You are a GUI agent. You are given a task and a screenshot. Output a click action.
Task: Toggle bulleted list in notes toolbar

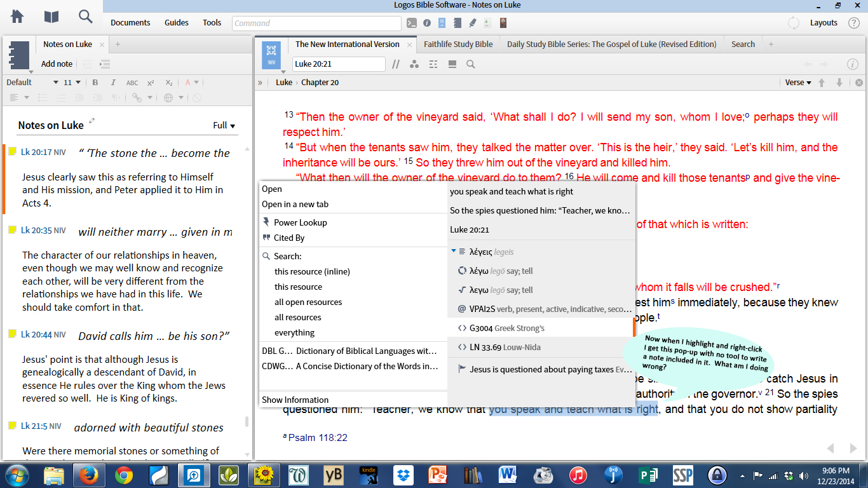point(43,98)
